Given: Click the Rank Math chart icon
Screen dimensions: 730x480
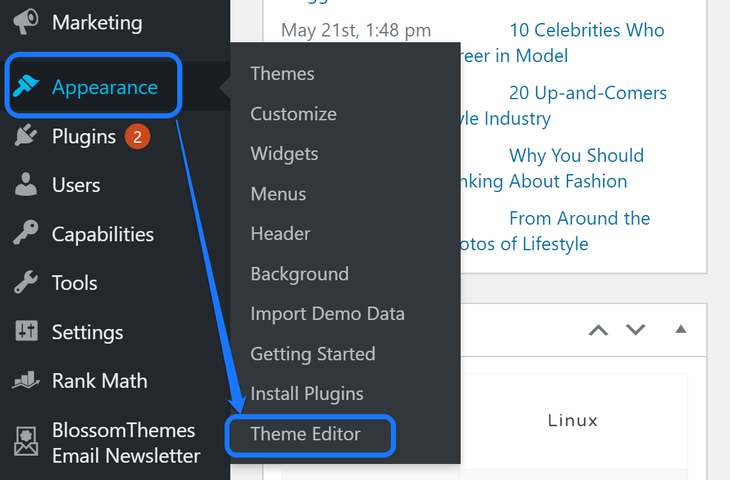Looking at the screenshot, I should point(26,380).
